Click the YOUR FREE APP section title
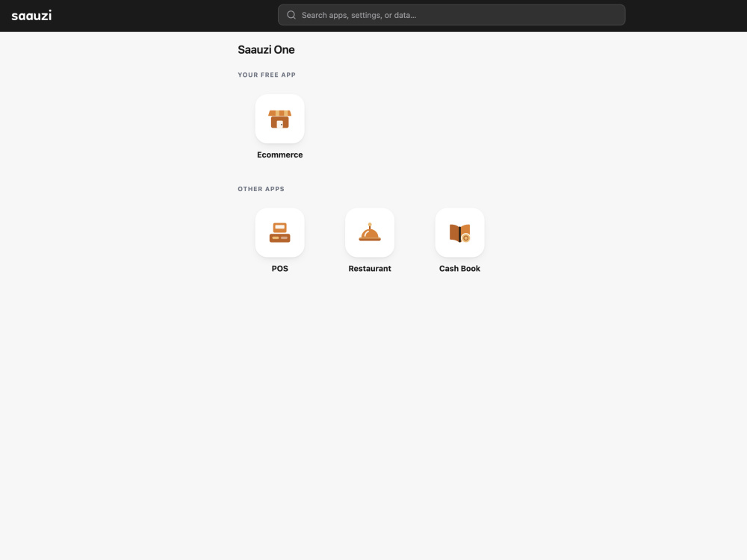The width and height of the screenshot is (747, 560). 267,75
